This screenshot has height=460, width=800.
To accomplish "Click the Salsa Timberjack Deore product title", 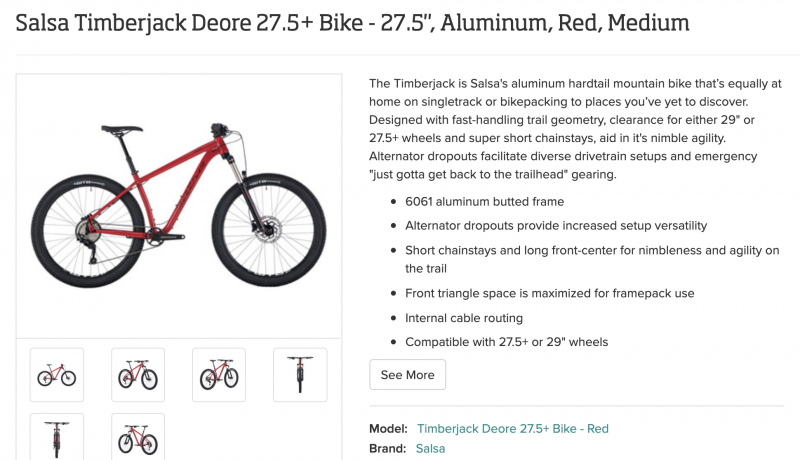I will tap(352, 21).
